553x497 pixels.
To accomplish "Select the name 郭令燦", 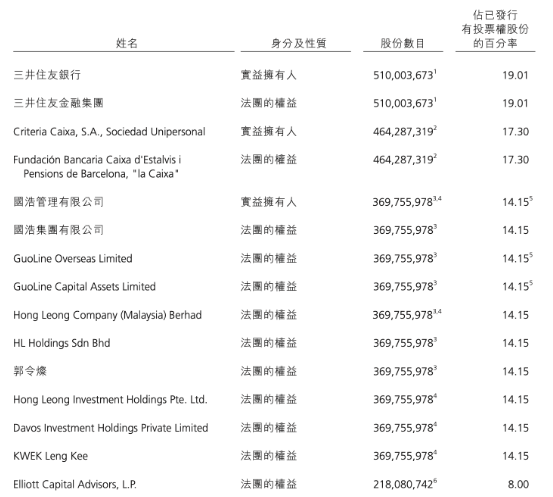I will point(30,371).
